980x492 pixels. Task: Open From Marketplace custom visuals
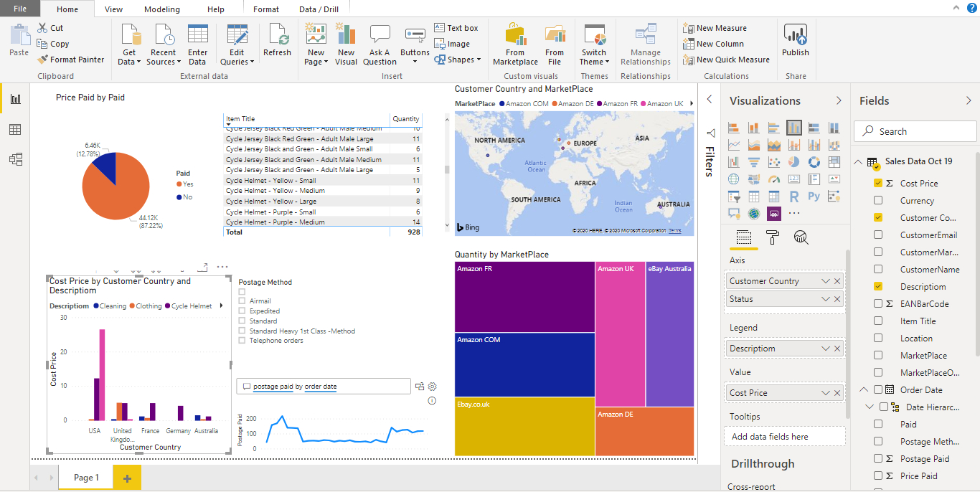[515, 44]
